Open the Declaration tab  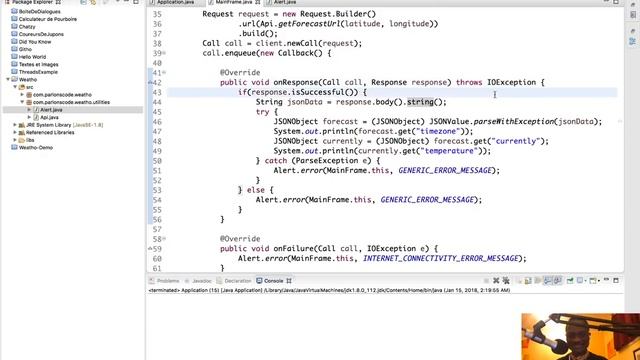pyautogui.click(x=234, y=281)
